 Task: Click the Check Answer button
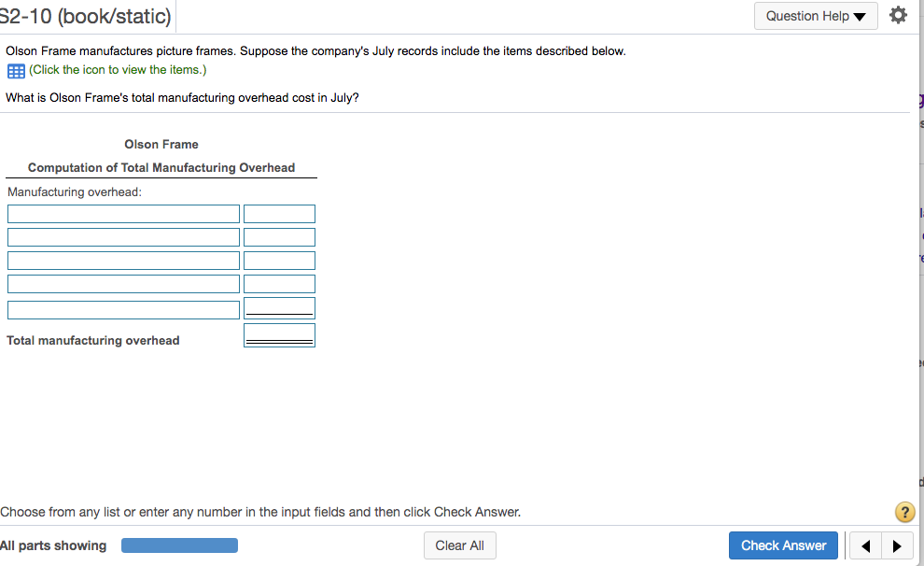pyautogui.click(x=783, y=545)
